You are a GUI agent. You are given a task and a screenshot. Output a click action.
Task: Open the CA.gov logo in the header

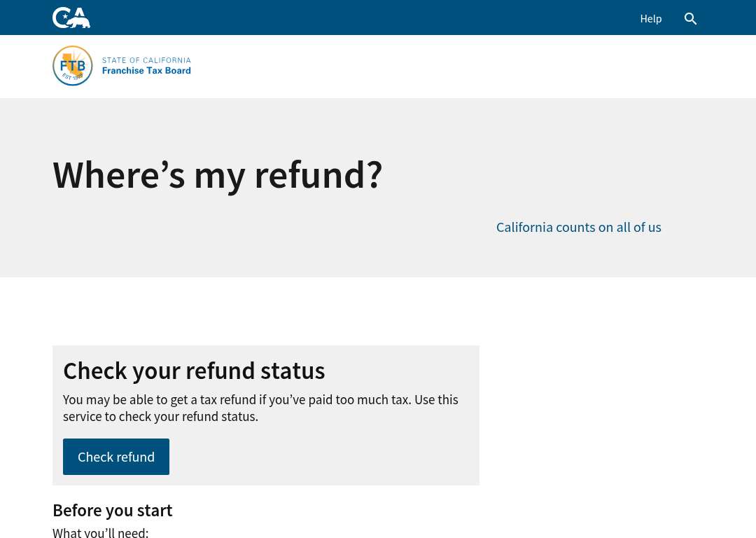(x=71, y=18)
